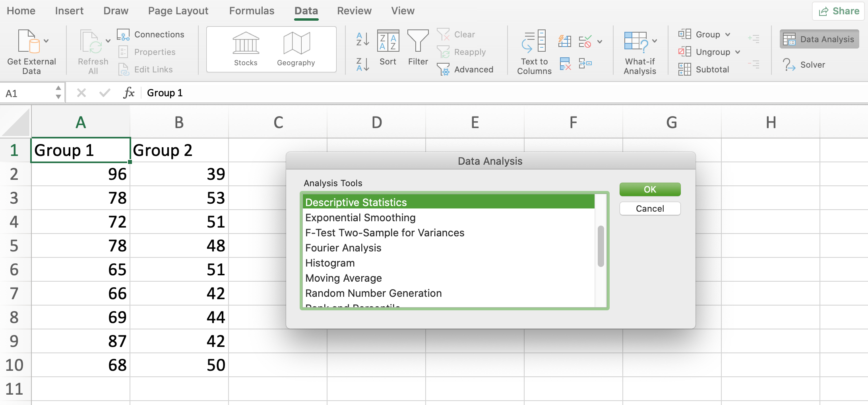868x405 pixels.
Task: Click the Edit Links icon
Action: coord(124,70)
